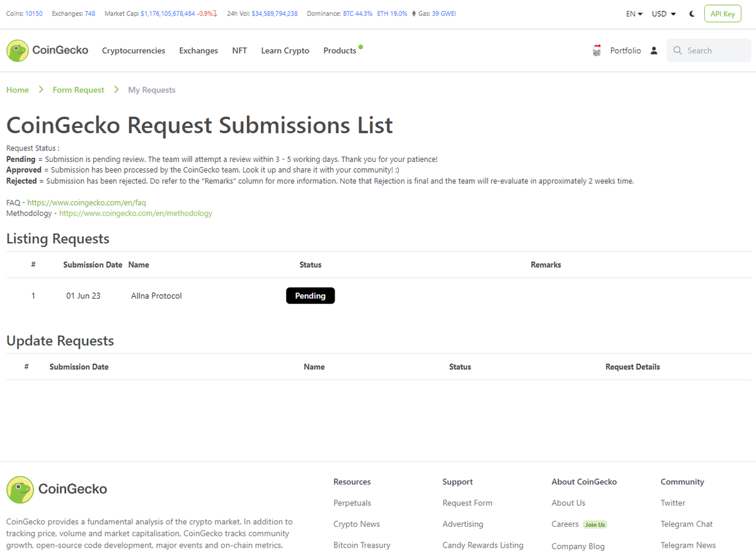Click the Ethereum gas icon
Image resolution: width=756 pixels, height=552 pixels.
(414, 14)
